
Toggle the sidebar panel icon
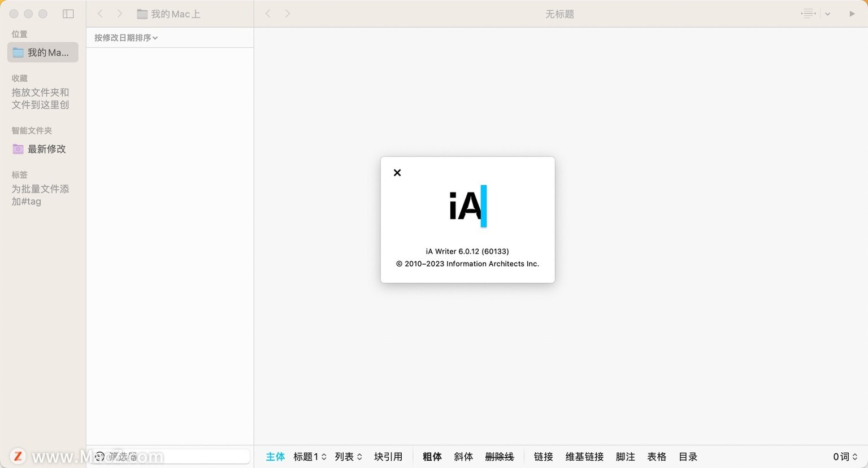click(68, 14)
